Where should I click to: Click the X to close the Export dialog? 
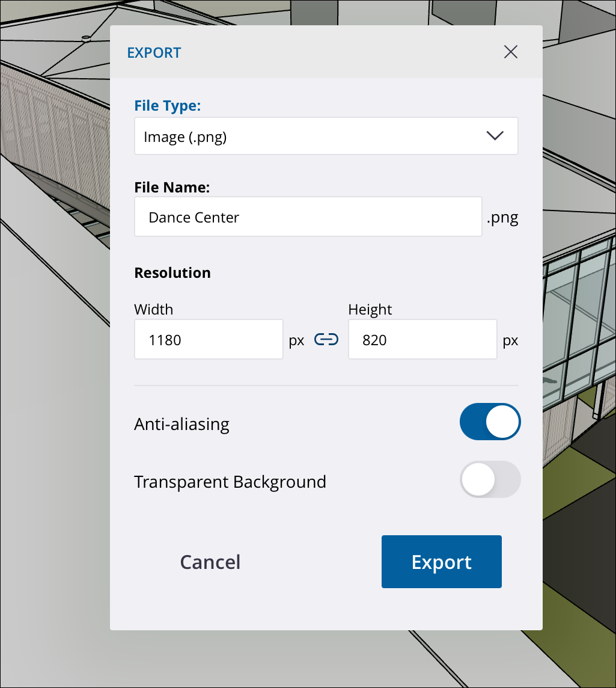coord(510,52)
